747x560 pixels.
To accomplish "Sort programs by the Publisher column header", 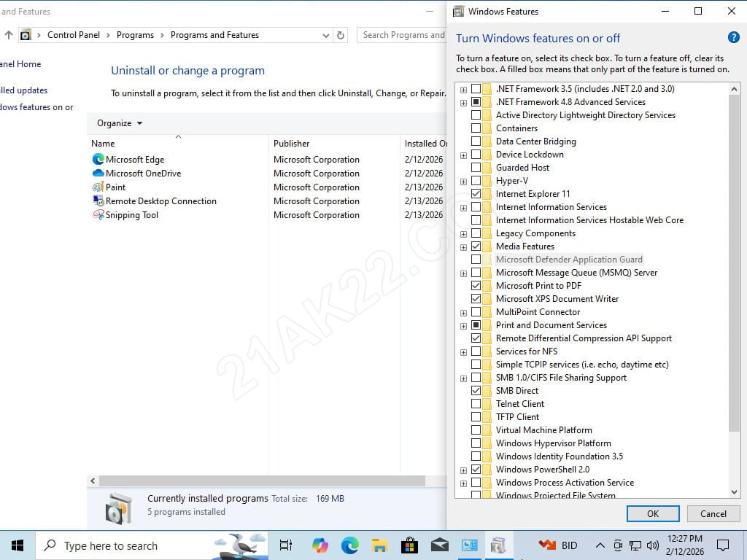I will point(334,144).
